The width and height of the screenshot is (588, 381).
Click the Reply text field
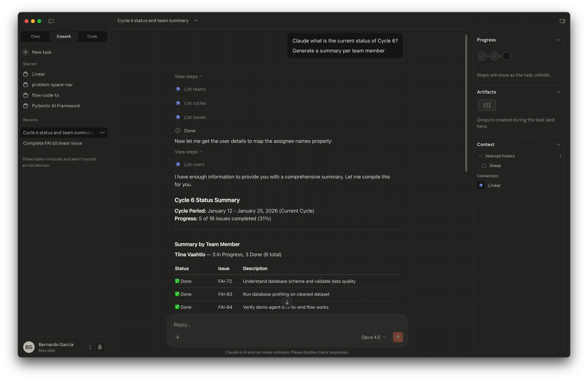(x=281, y=325)
